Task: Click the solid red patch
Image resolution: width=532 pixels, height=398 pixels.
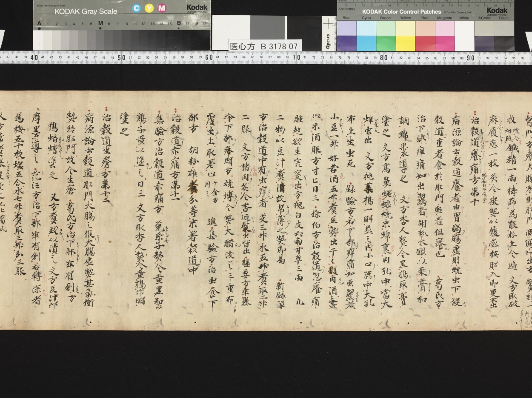Action: (x=425, y=43)
